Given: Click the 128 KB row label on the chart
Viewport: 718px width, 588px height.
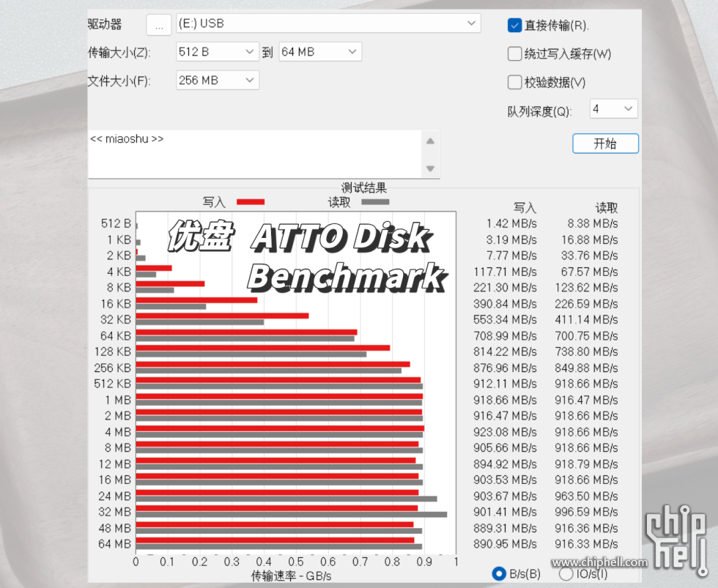Looking at the screenshot, I should [x=113, y=351].
